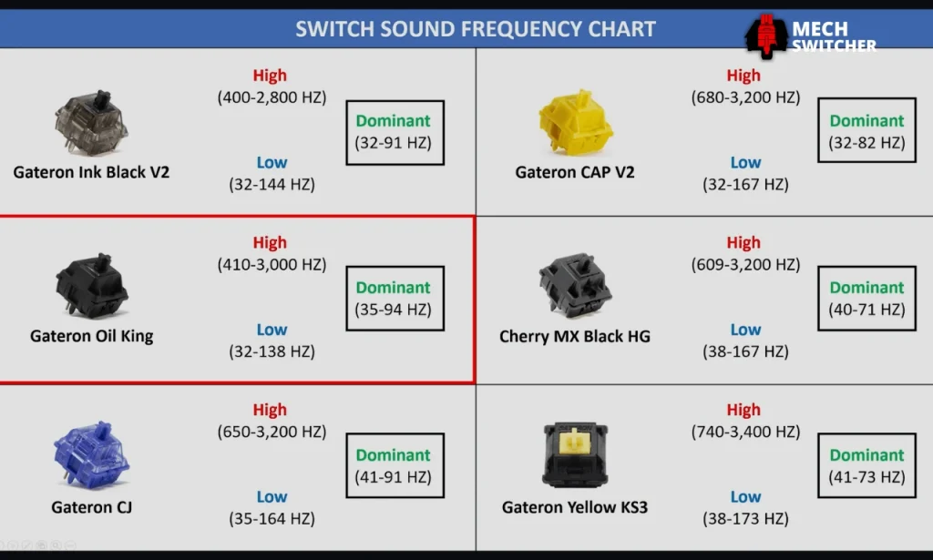Click the '(609-3,200 HZ)' high range value

click(745, 265)
